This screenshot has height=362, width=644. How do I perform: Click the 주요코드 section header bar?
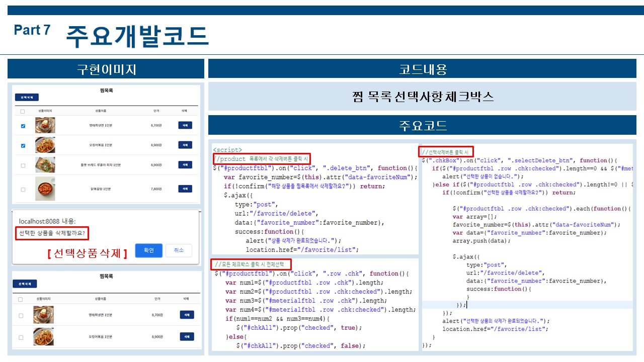(422, 125)
